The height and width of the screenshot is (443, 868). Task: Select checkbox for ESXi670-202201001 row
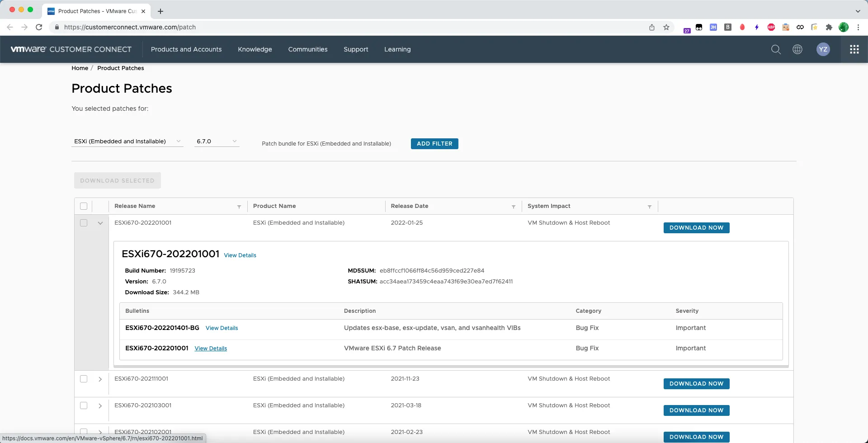84,223
